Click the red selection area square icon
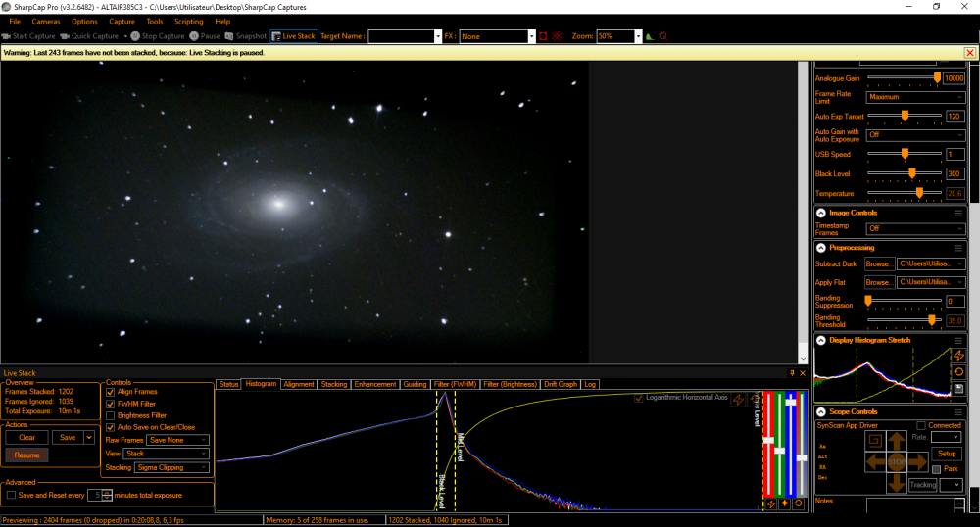Viewport: 980px width, 527px height. click(543, 36)
